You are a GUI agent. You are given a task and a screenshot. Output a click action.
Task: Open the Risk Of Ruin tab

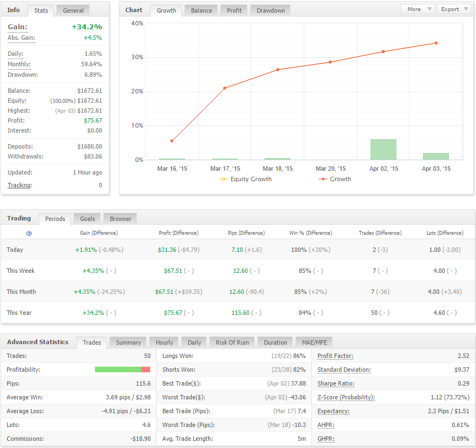click(232, 342)
